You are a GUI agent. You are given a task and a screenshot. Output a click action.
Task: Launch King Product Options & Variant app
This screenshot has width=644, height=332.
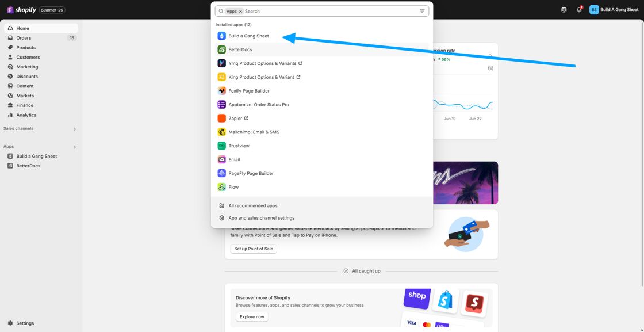[x=322, y=77]
